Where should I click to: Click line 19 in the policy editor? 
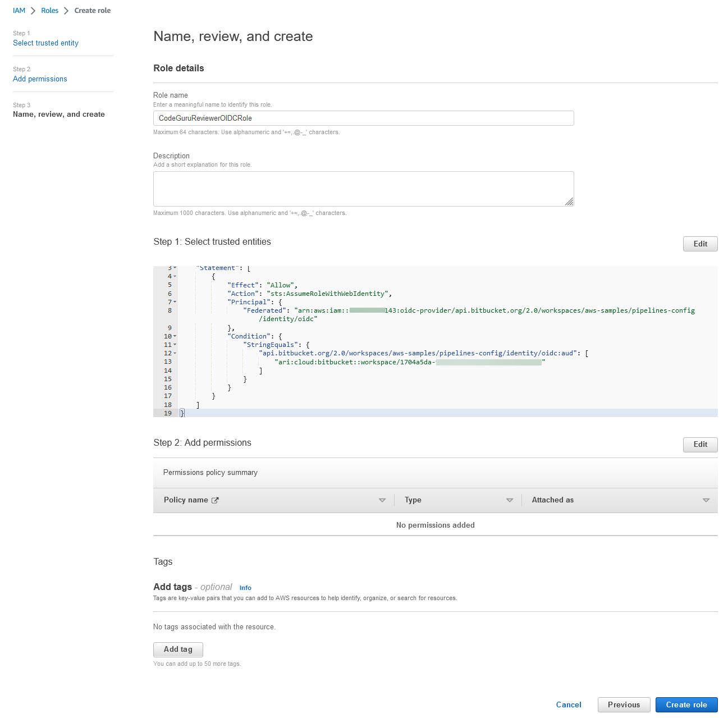click(435, 413)
